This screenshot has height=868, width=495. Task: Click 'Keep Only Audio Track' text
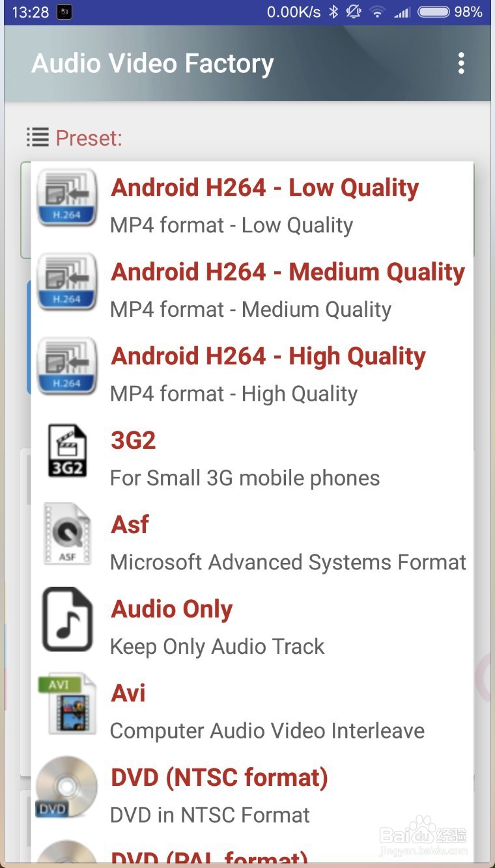click(217, 647)
